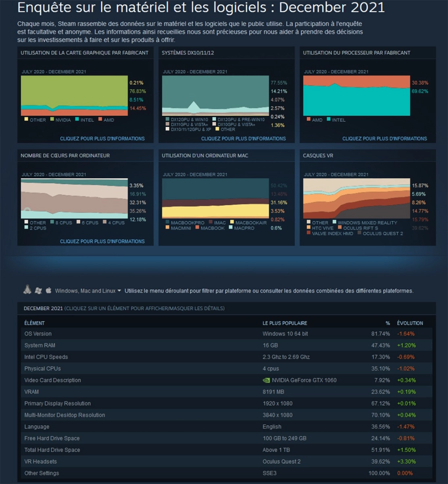
Task: Expand the Intel CPU Speeds row
Action: coord(227,357)
